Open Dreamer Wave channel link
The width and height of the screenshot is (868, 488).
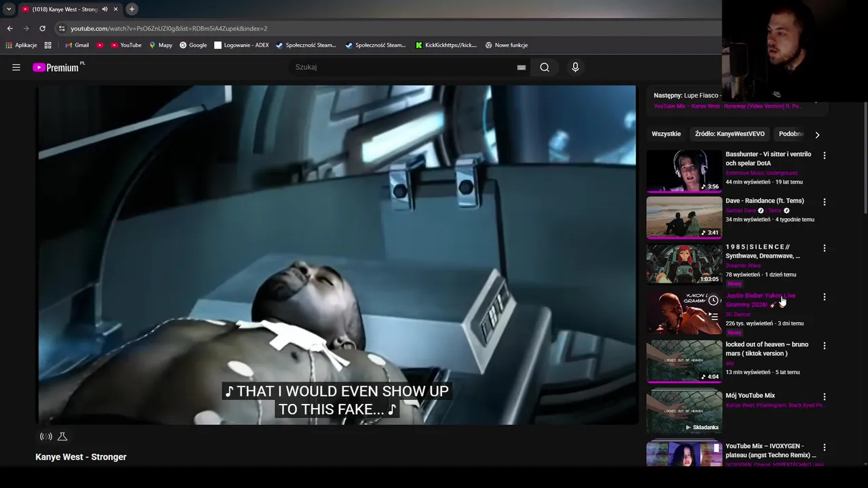coord(744,266)
